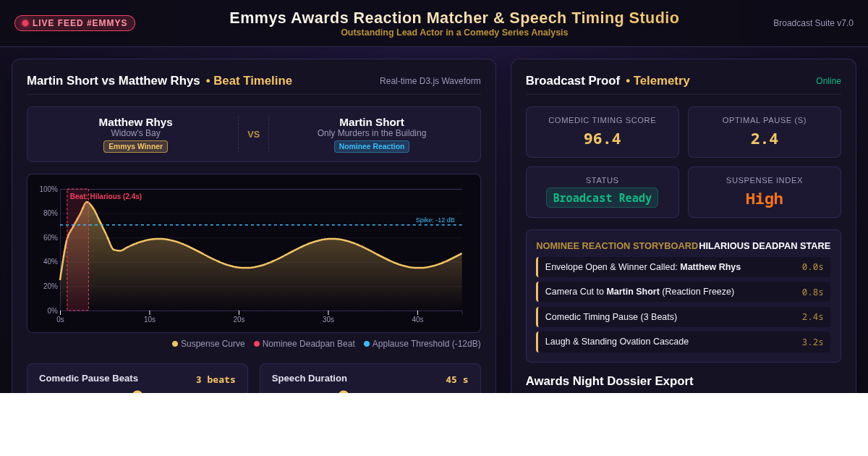Click the Real-time D3.js Waveform label
The image size is (868, 456).
click(x=430, y=81)
